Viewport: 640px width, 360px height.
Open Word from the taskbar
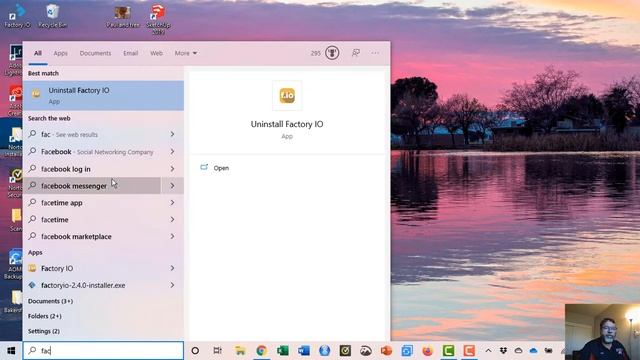pyautogui.click(x=303, y=351)
